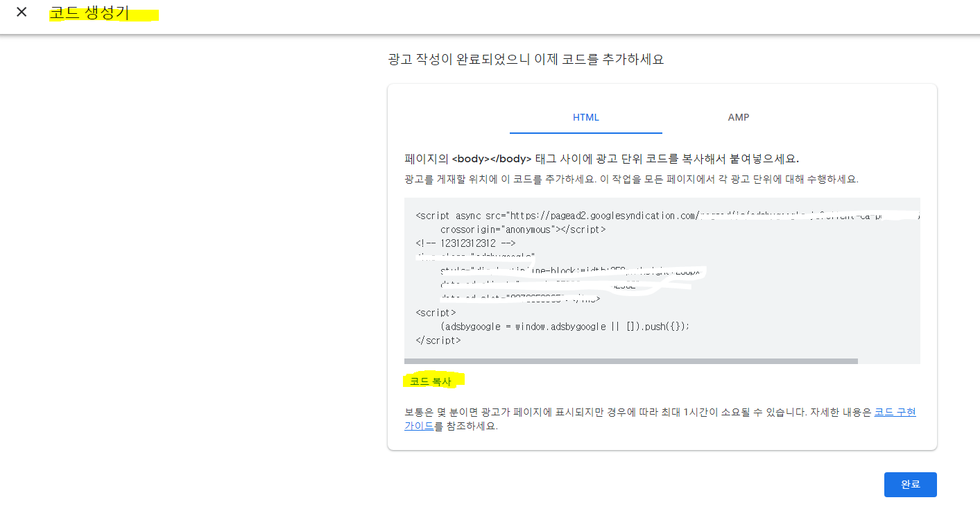Click the script async src line in code
This screenshot has height=518, width=980.
pos(667,216)
